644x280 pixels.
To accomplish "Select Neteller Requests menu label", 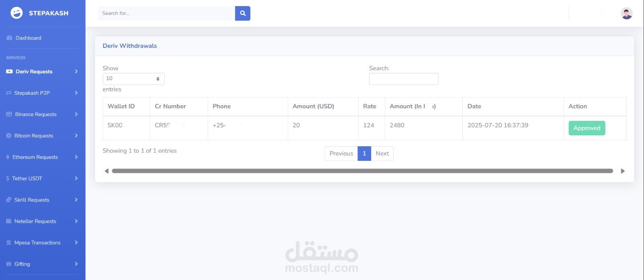I will click(35, 221).
